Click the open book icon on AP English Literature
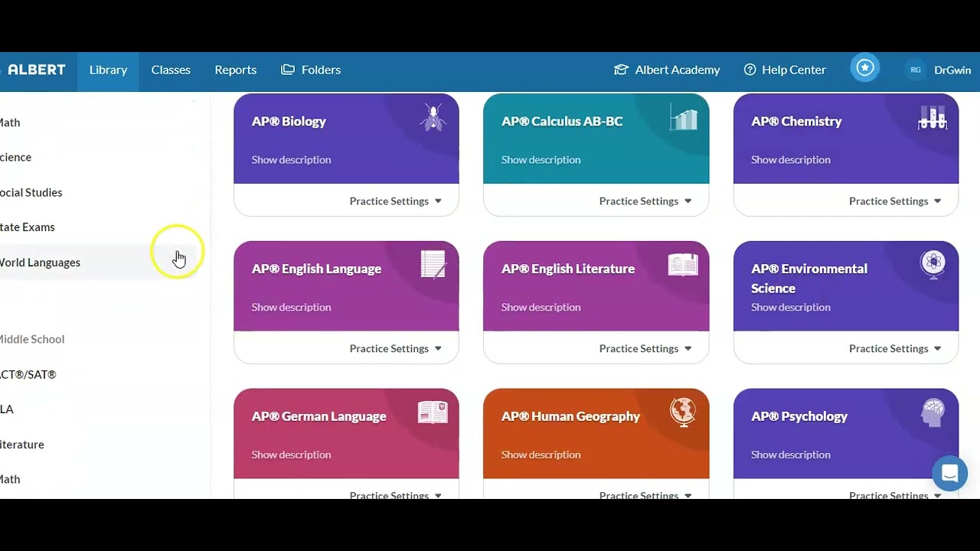Viewport: 980px width, 551px height. pyautogui.click(x=683, y=265)
